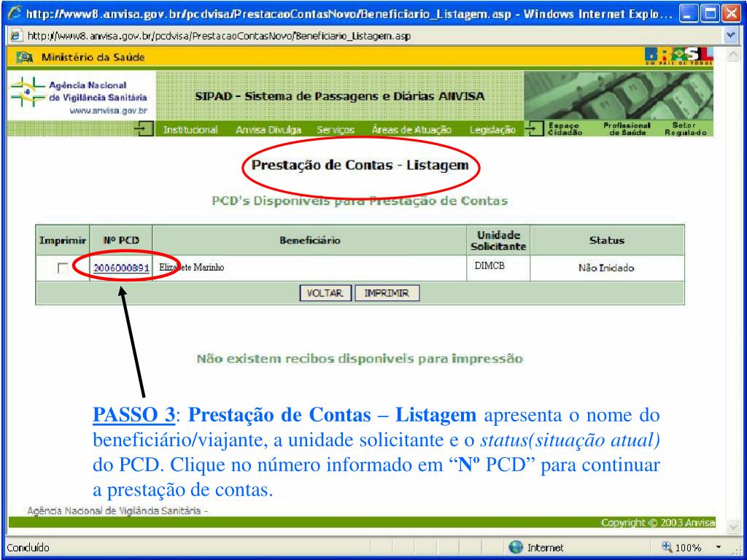Click the Brasil government logo
Image resolution: width=747 pixels, height=560 pixels.
point(679,56)
